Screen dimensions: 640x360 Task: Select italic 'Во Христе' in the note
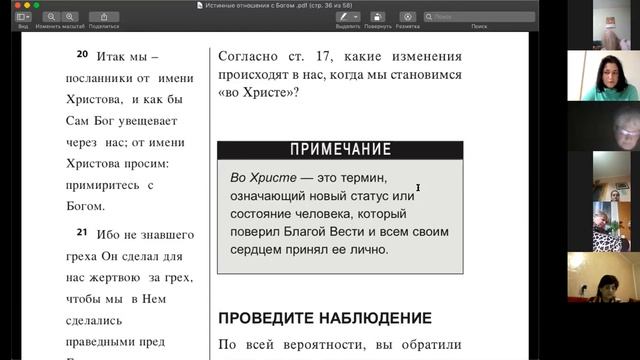(x=263, y=178)
